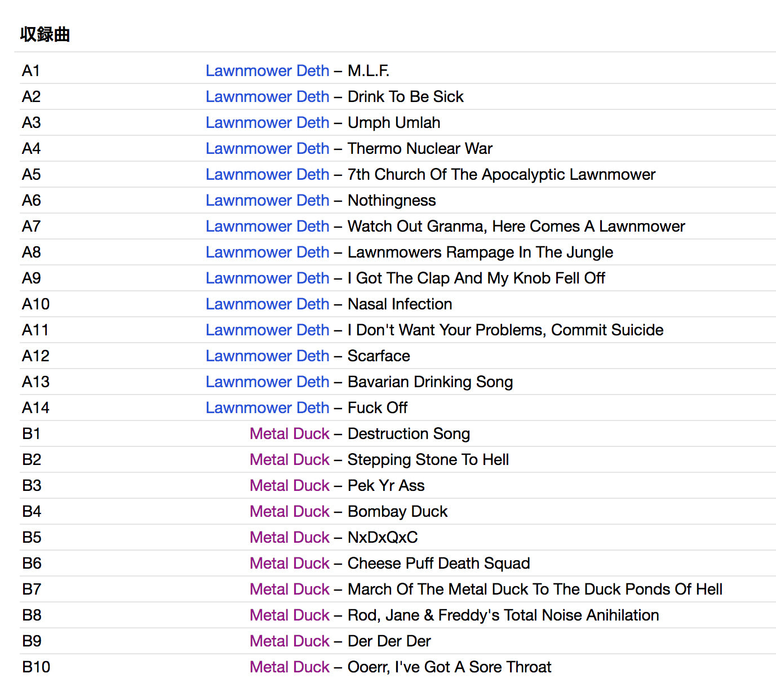
Task: Click Lawnmower Deth artist link beside Drink To Be Sick
Action: 267,96
